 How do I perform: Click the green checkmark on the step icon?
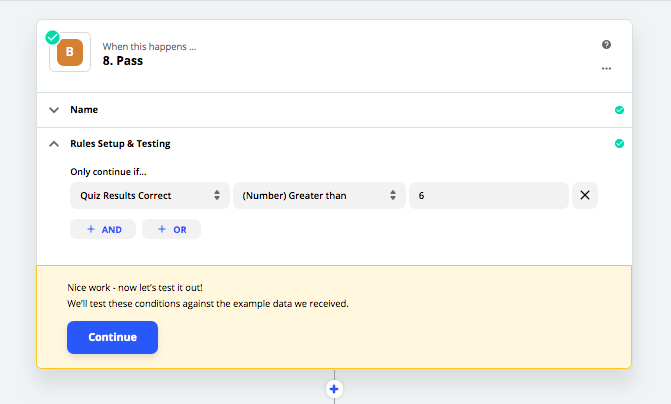click(x=53, y=38)
